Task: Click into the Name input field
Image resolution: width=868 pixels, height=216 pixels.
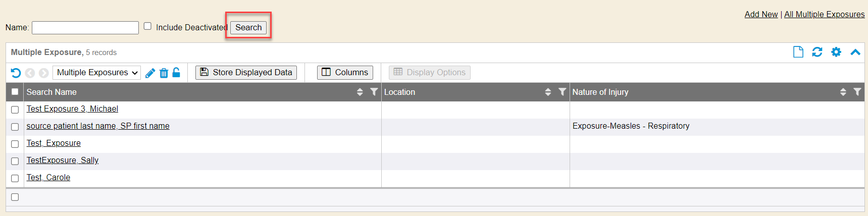Action: click(x=85, y=28)
